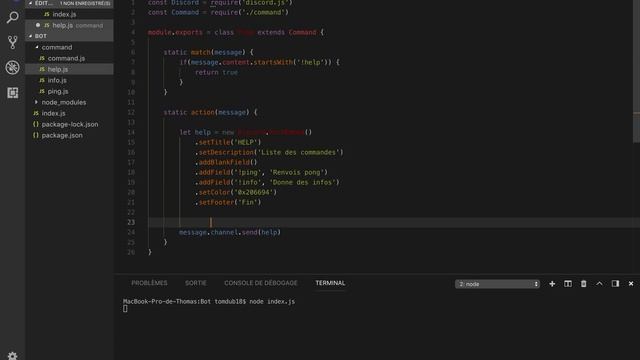Viewport: 640px width, 360px height.
Task: Open the Source Control view
Action: (12, 42)
